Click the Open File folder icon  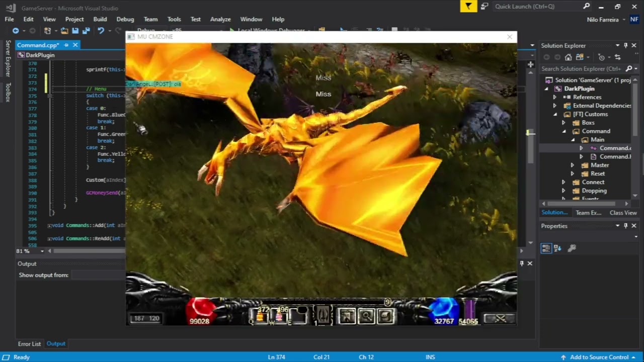tap(64, 31)
